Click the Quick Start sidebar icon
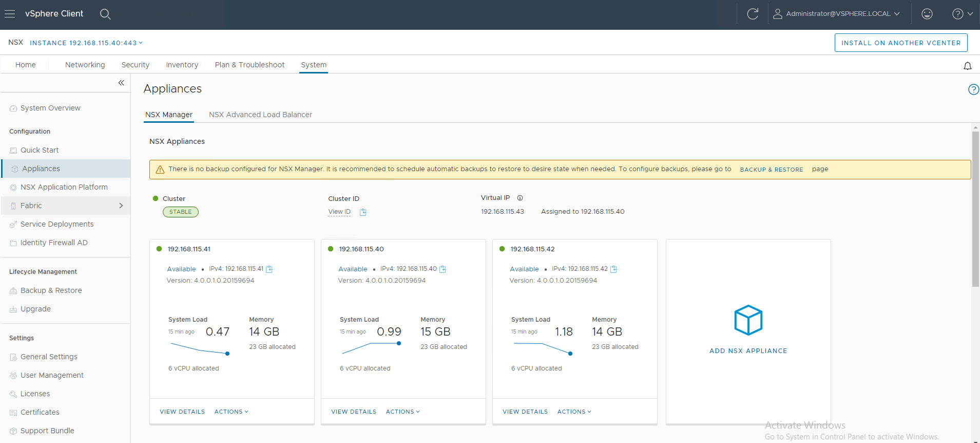 pos(13,151)
